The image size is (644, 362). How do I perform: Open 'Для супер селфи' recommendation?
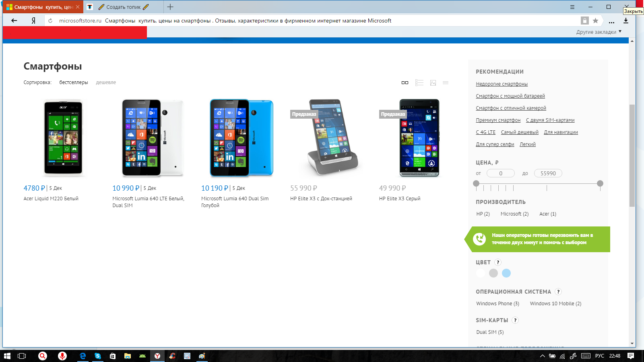tap(495, 144)
